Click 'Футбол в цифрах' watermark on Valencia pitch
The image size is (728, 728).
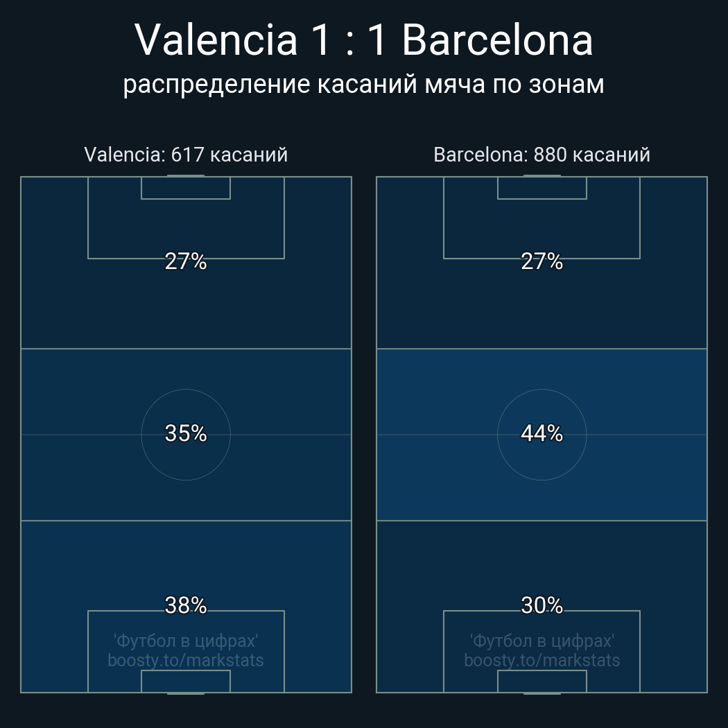coord(186,641)
